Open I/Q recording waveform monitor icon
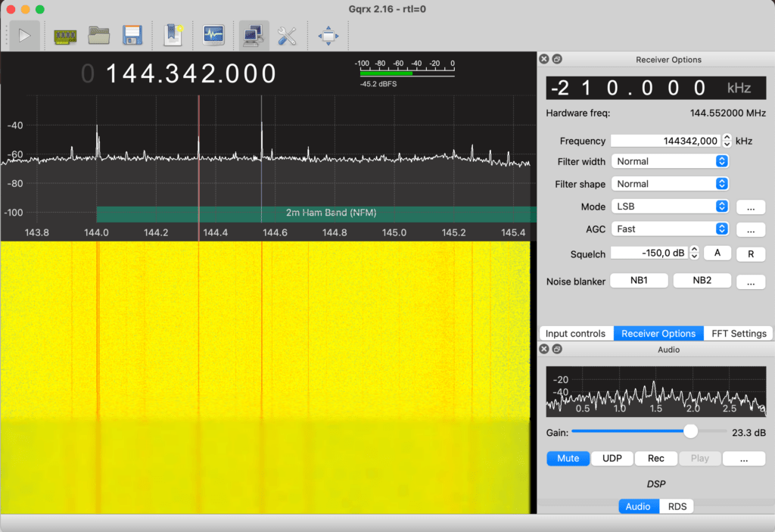 [x=213, y=36]
